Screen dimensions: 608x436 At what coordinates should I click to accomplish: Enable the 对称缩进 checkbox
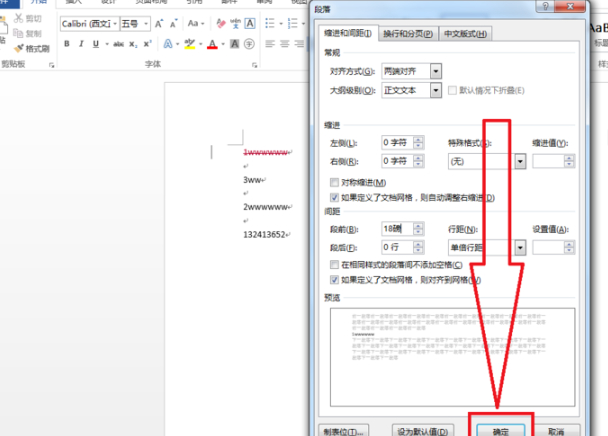(334, 183)
